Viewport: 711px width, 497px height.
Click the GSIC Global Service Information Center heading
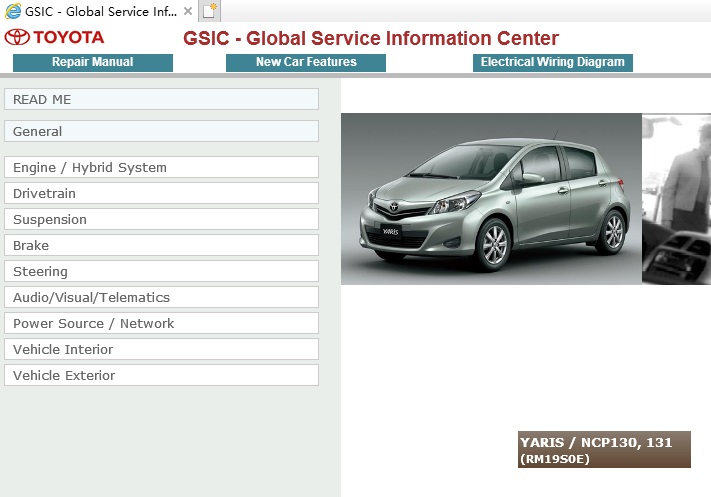(371, 38)
